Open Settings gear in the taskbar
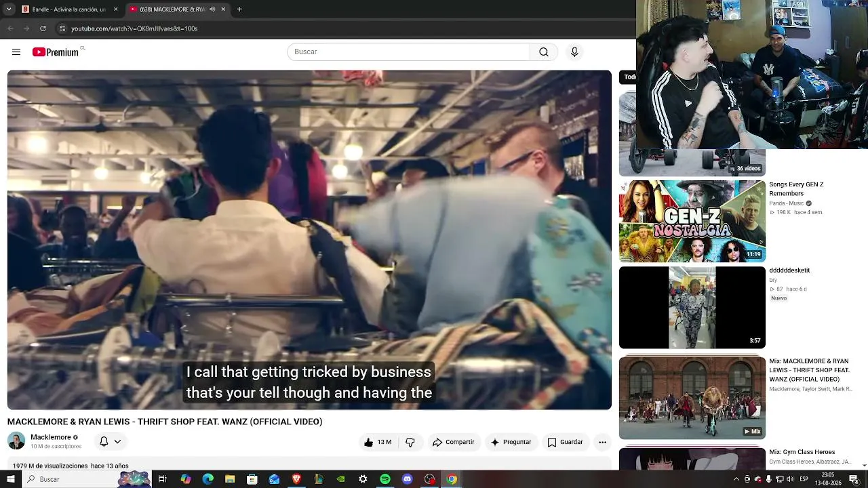Screen dimensions: 868x488 (x=363, y=479)
